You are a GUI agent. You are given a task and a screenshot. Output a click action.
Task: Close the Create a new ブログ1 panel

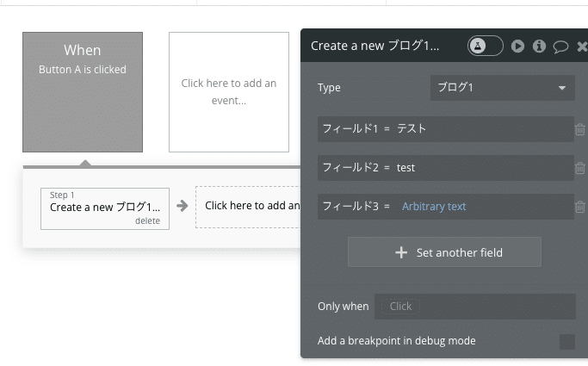582,47
